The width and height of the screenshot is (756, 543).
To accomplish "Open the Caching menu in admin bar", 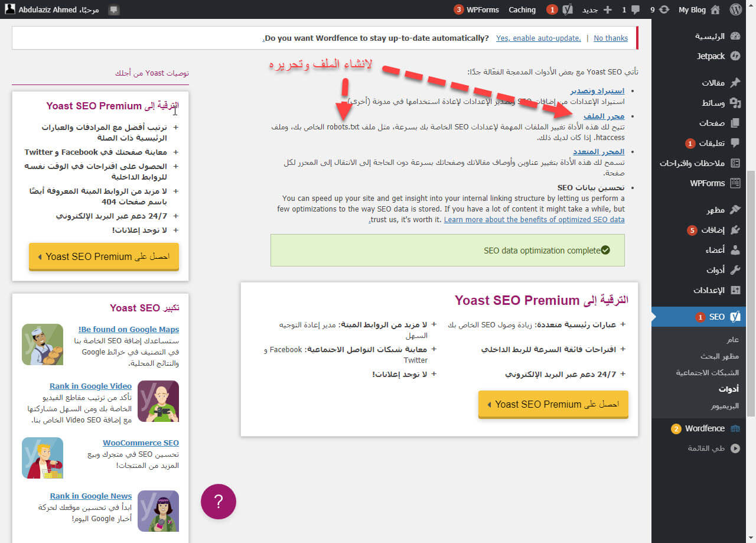I will point(522,9).
